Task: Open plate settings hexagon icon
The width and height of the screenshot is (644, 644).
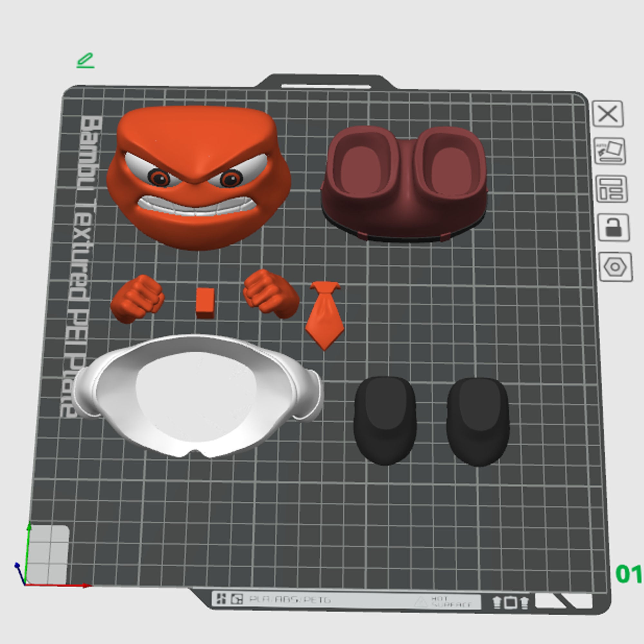Action: tap(616, 267)
